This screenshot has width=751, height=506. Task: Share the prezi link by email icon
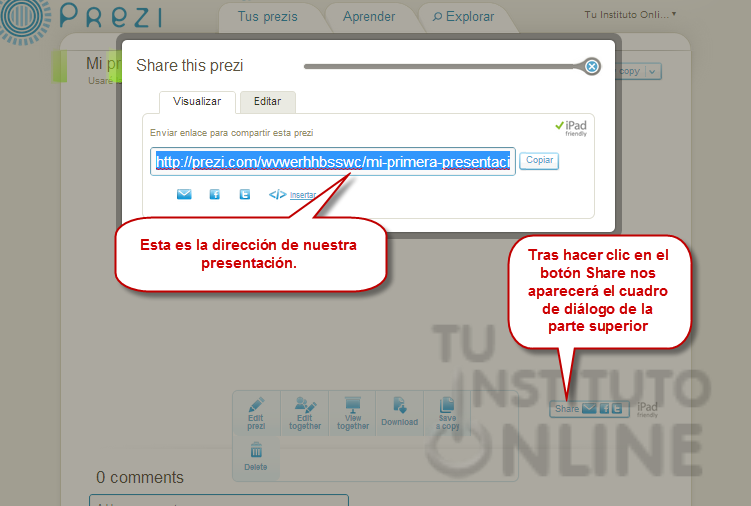pyautogui.click(x=184, y=194)
